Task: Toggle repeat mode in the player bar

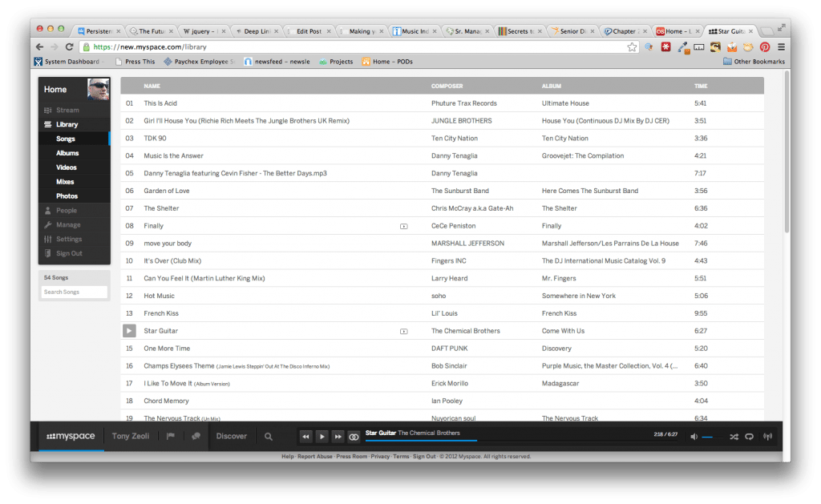Action: click(x=750, y=437)
